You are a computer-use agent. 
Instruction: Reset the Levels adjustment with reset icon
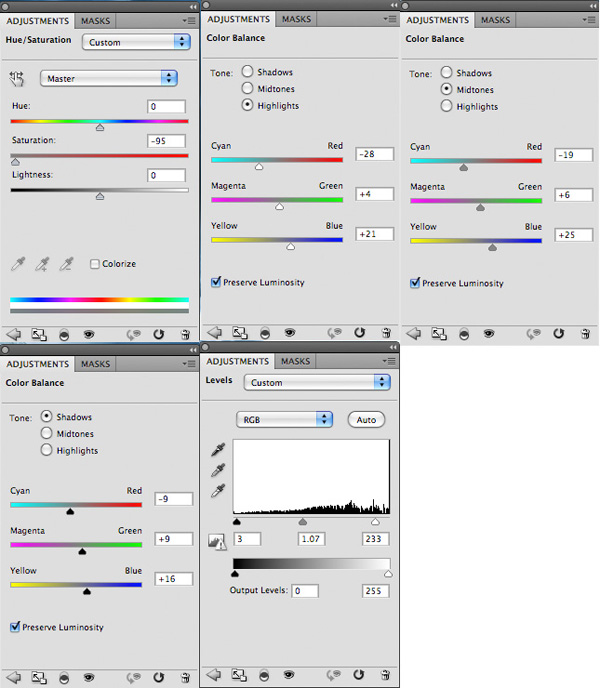point(359,674)
